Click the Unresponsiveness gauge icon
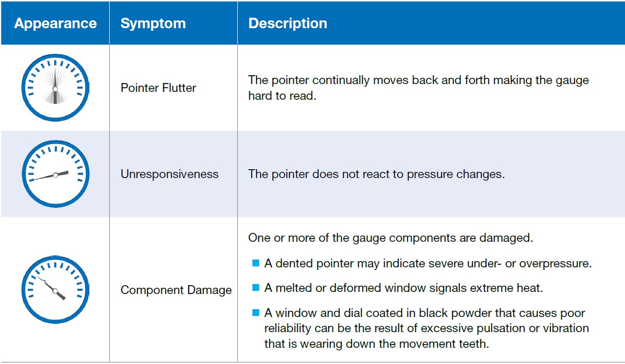The image size is (625, 364). (x=55, y=174)
